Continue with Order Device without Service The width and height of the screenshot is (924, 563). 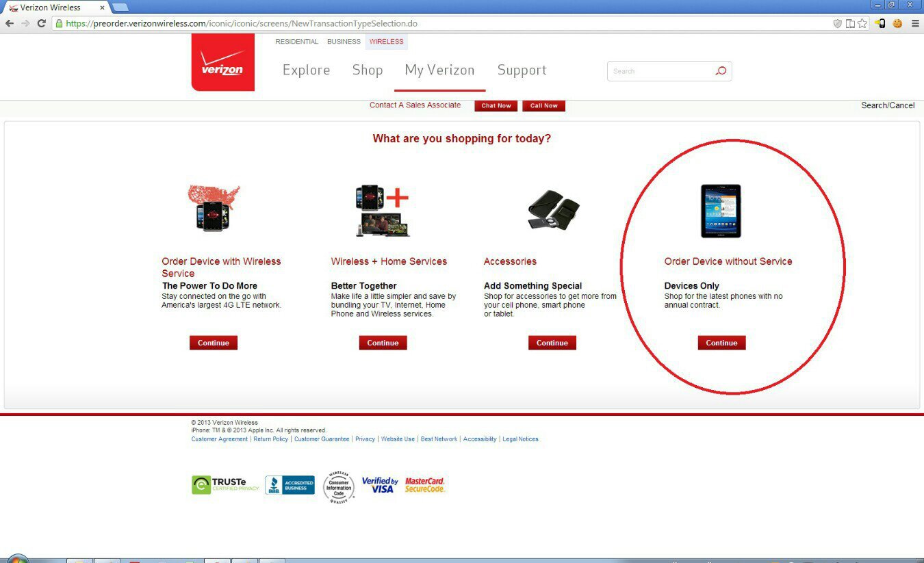pos(721,343)
